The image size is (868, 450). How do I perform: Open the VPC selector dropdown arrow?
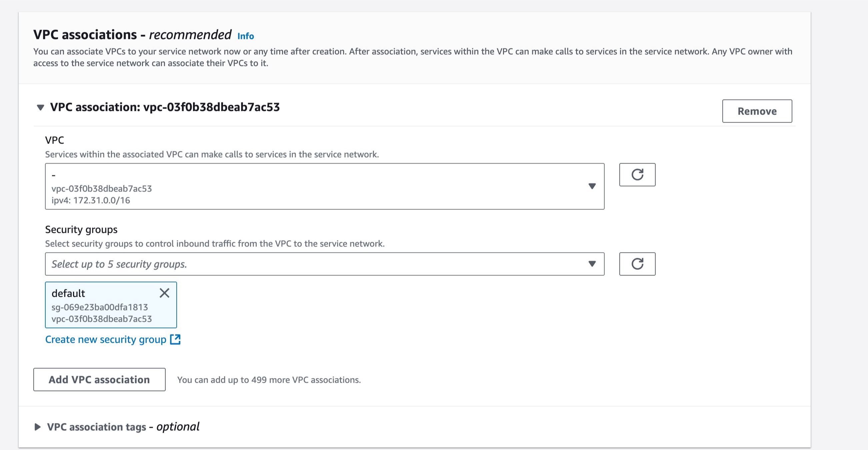point(592,186)
